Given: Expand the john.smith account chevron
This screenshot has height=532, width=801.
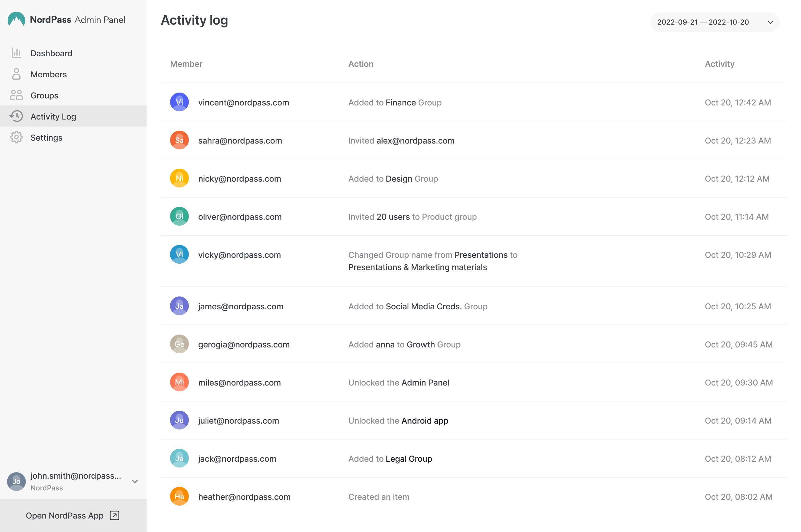Looking at the screenshot, I should (x=135, y=481).
